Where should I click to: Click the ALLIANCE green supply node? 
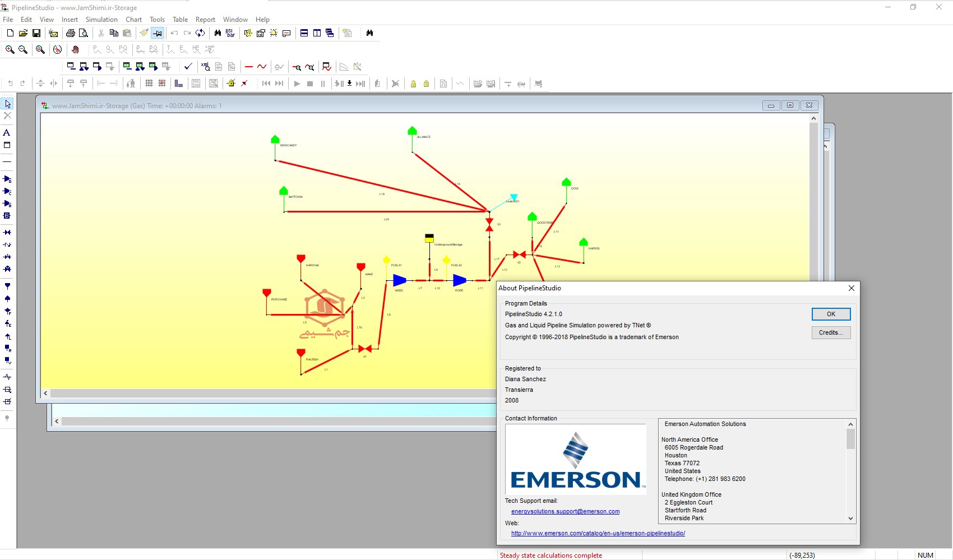click(413, 131)
